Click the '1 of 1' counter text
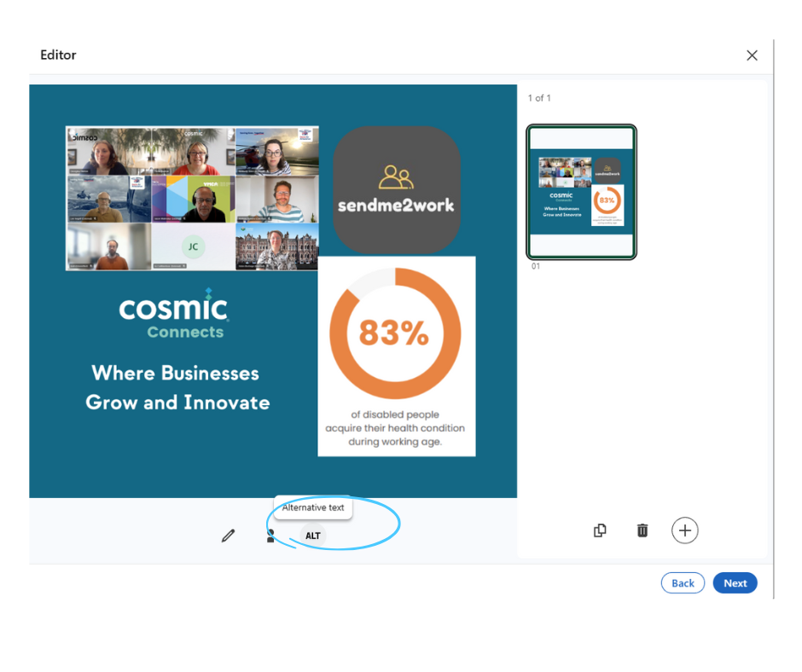The width and height of the screenshot is (802, 672). tap(539, 98)
